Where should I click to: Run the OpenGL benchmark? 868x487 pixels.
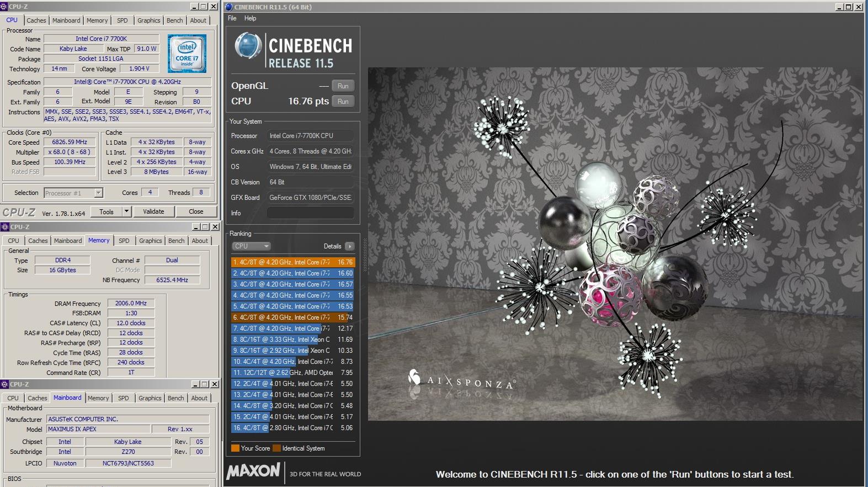coord(343,86)
